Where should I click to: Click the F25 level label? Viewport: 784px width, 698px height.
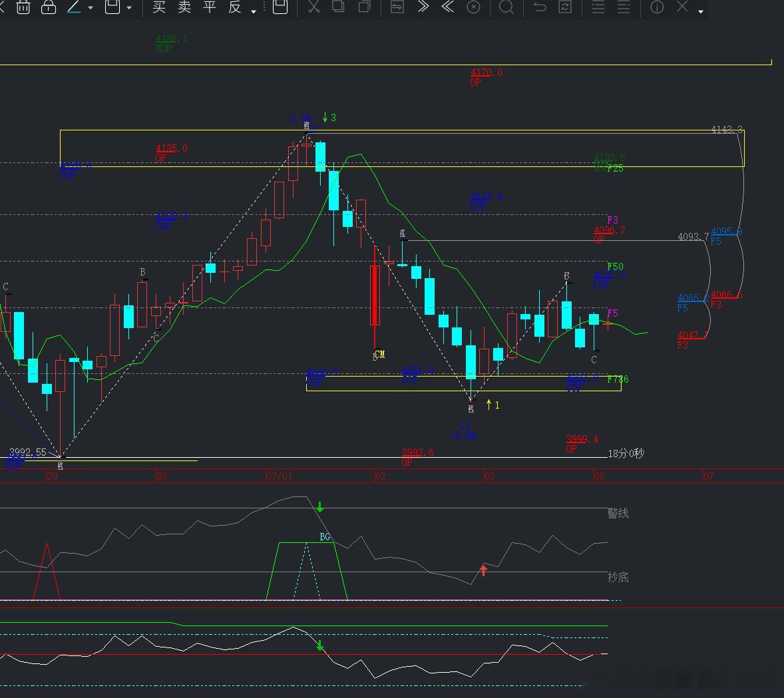coord(615,168)
